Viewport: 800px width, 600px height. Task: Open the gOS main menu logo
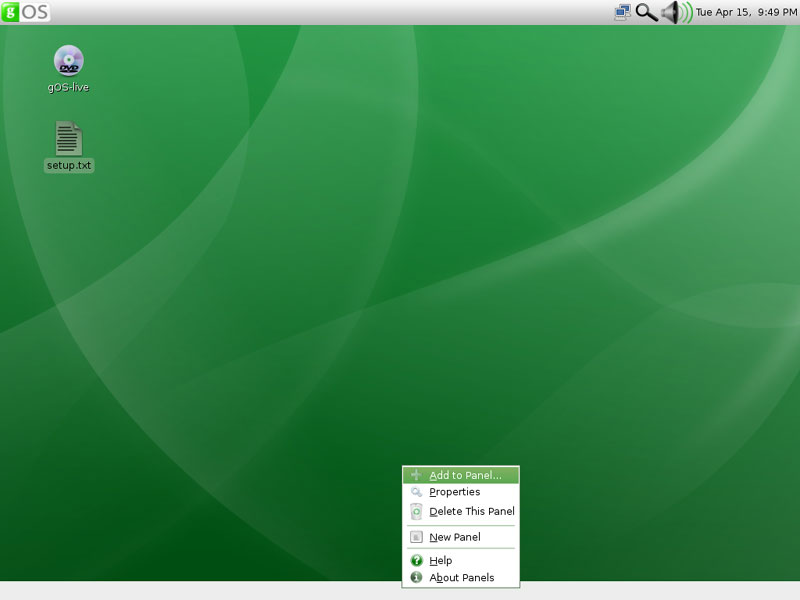pyautogui.click(x=26, y=12)
